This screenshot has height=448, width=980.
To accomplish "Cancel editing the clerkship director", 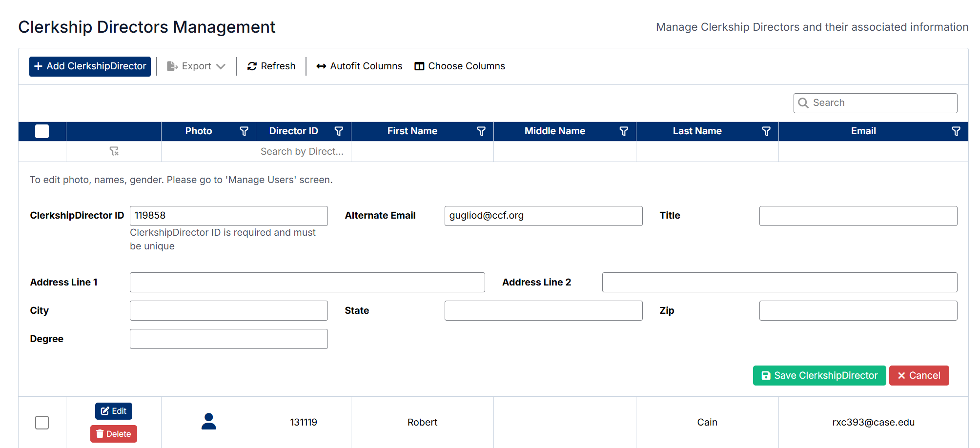I will point(919,376).
